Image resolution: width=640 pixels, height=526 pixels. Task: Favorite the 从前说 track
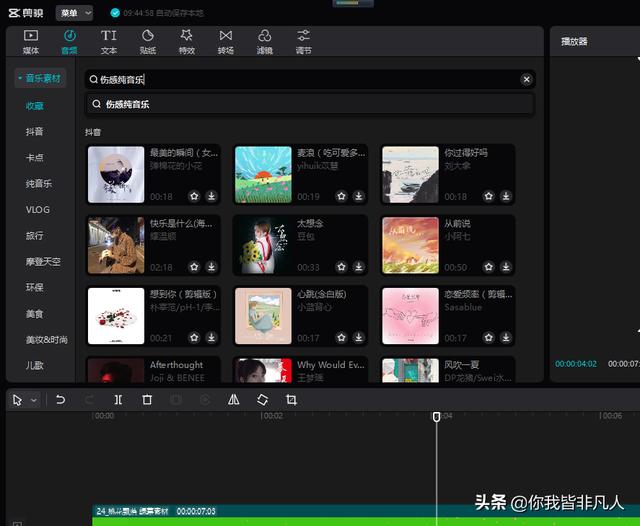[489, 267]
